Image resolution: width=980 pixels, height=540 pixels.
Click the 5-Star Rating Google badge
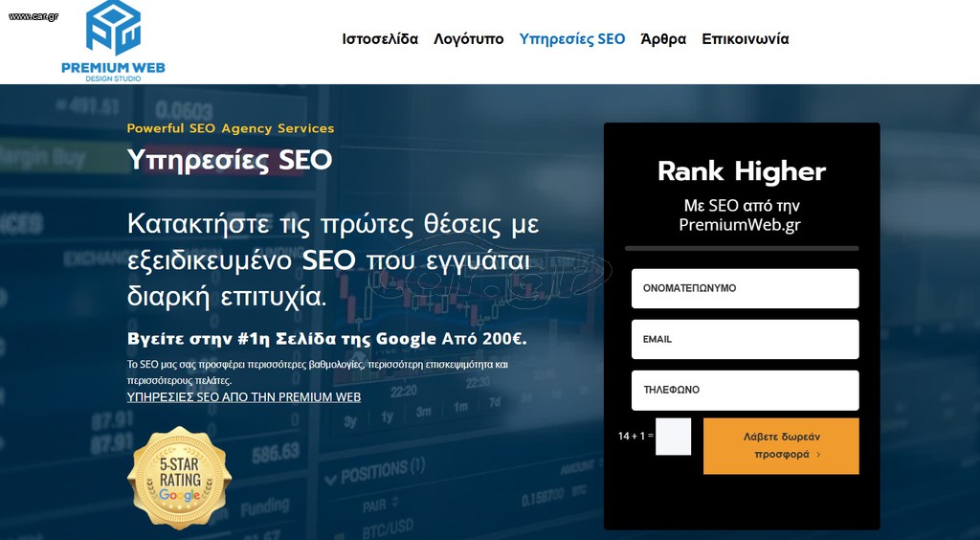179,478
